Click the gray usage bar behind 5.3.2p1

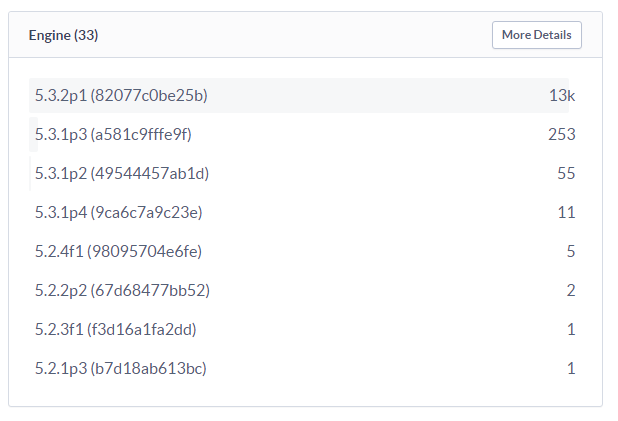pos(299,95)
